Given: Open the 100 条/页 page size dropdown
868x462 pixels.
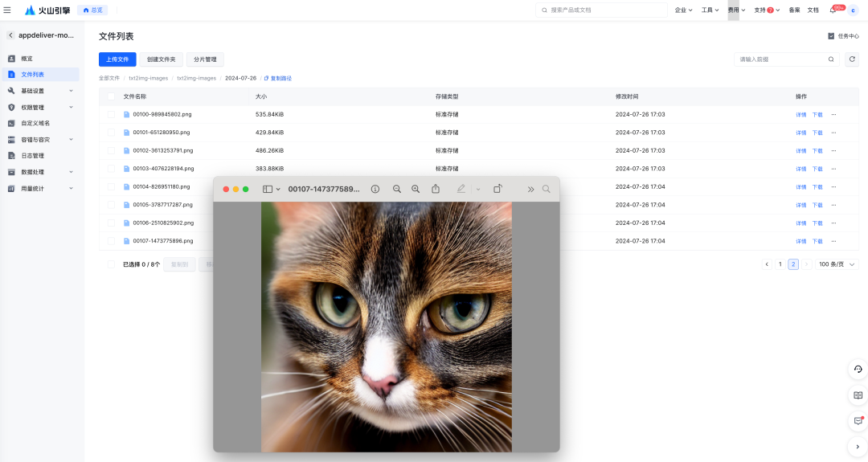Looking at the screenshot, I should point(837,264).
